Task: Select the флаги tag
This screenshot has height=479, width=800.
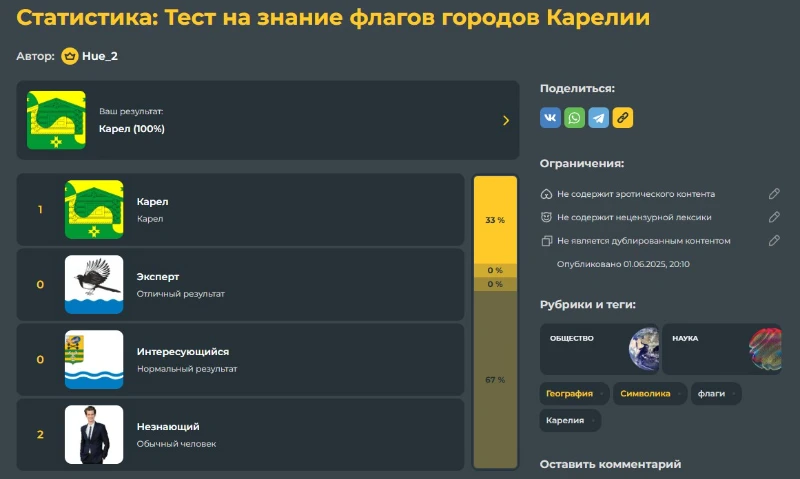Action: [x=716, y=394]
